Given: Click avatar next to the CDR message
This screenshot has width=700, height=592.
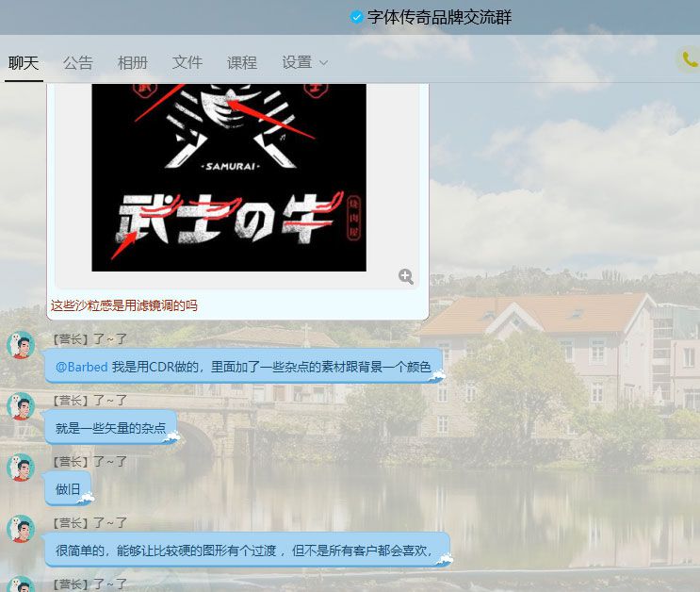Looking at the screenshot, I should [x=21, y=345].
